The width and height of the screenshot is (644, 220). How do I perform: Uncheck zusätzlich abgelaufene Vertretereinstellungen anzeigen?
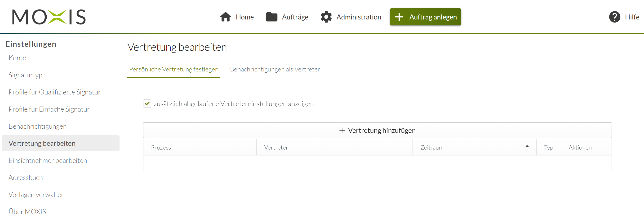(147, 103)
